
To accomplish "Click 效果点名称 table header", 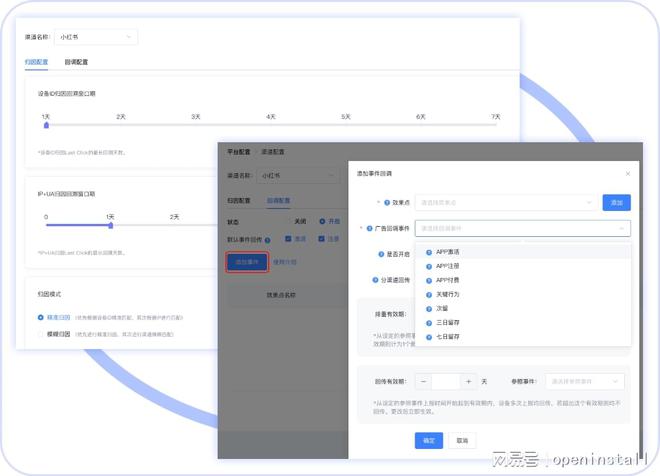I will pyautogui.click(x=281, y=295).
